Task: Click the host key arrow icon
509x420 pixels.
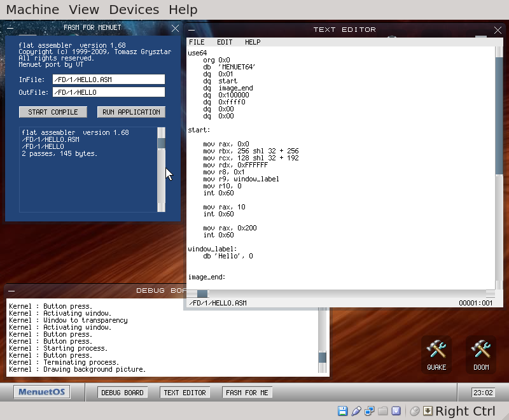Action: tap(428, 411)
